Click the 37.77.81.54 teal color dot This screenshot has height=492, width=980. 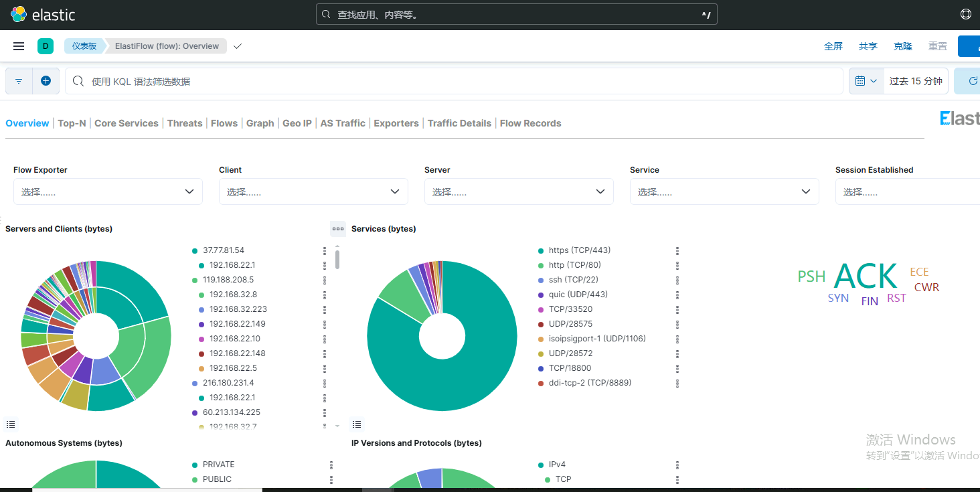click(195, 251)
